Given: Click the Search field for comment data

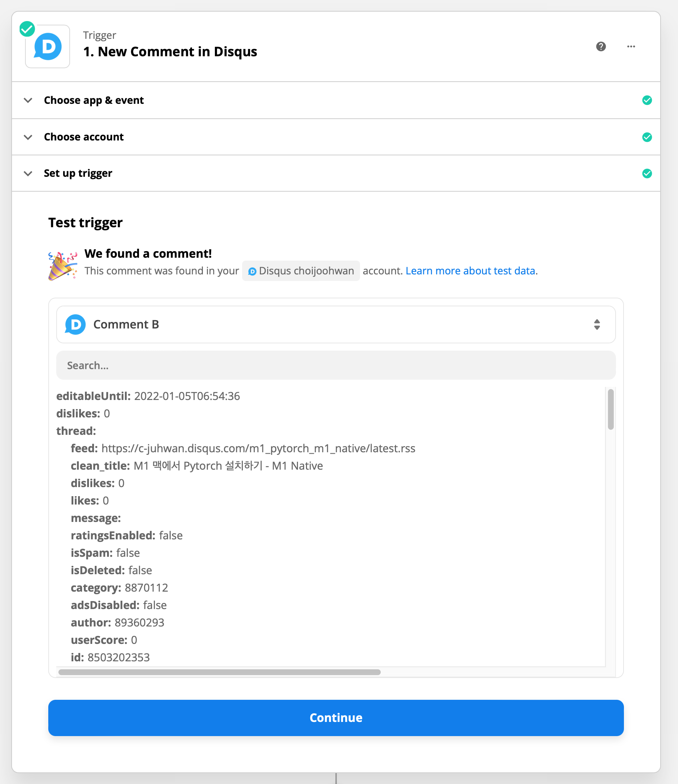Looking at the screenshot, I should (336, 365).
